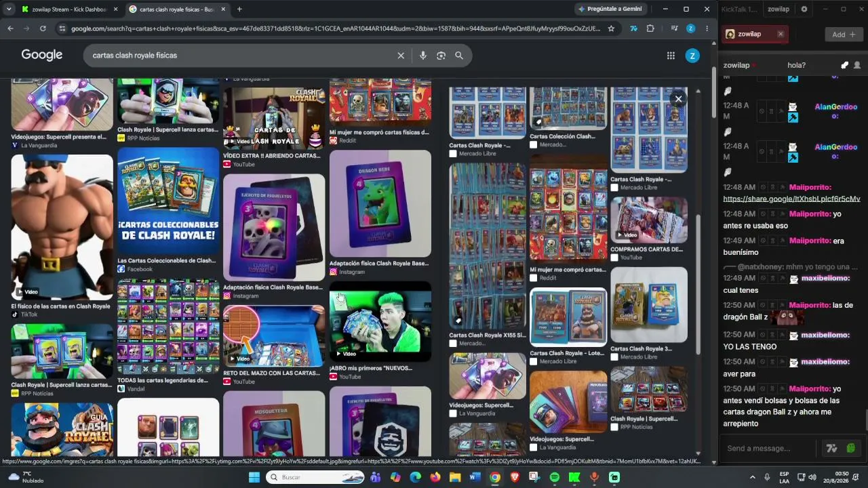Screen dimensions: 868x488
Task: Open the Google account avatar
Action: pyautogui.click(x=692, y=56)
